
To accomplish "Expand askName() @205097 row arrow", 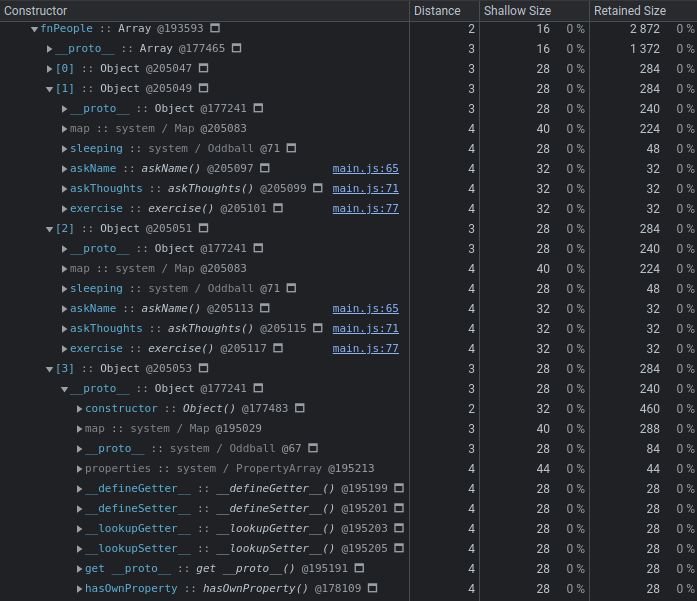I will click(x=64, y=169).
